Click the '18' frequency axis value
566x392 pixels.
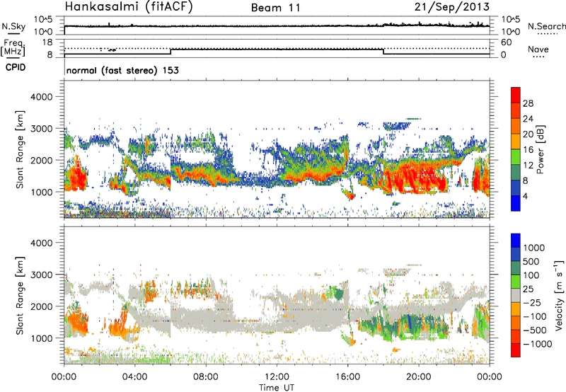point(47,42)
